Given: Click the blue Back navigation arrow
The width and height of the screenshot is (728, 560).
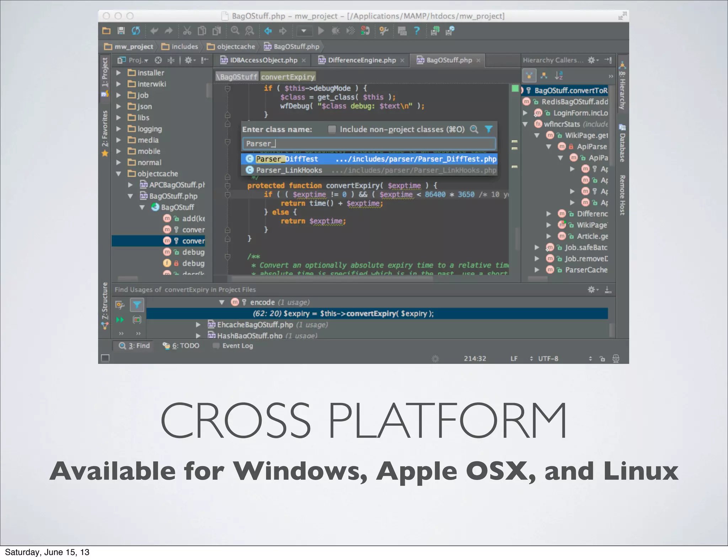Looking at the screenshot, I should point(268,31).
